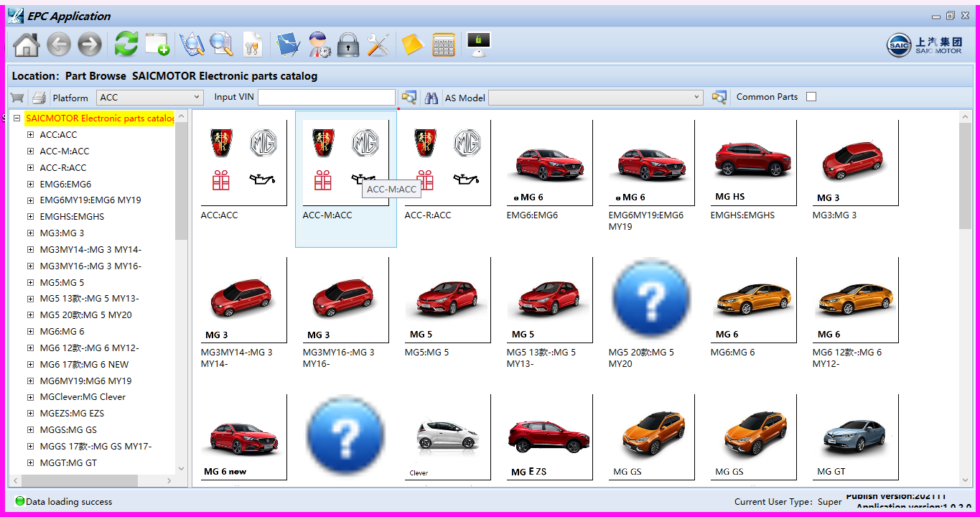Expand the EMGHS:EMGHS tree node
980x517 pixels.
click(x=30, y=216)
